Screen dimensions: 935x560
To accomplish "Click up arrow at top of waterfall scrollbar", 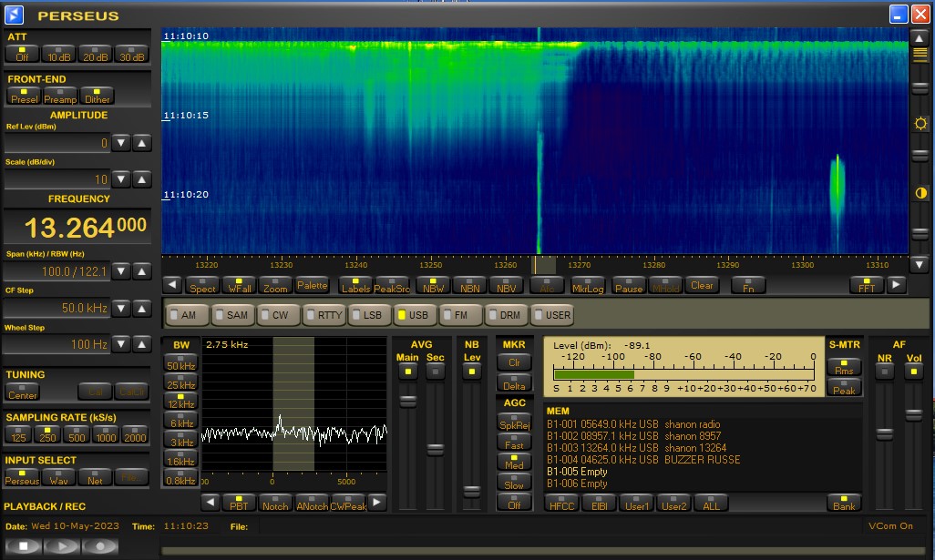I will pyautogui.click(x=920, y=37).
